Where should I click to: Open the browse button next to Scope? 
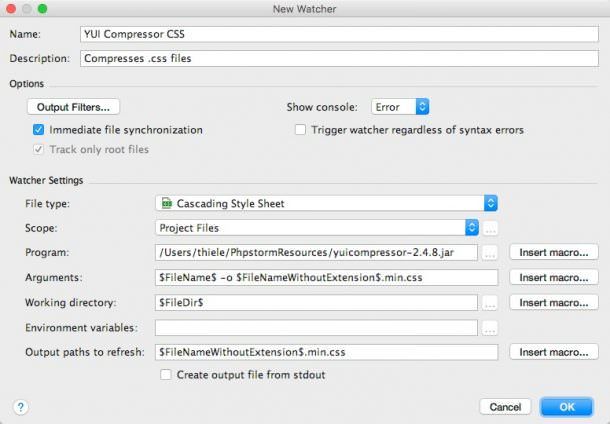[x=490, y=228]
